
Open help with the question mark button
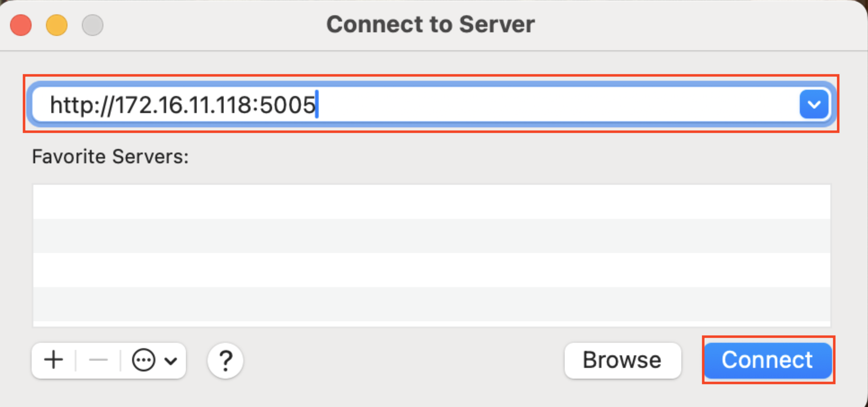click(x=225, y=360)
